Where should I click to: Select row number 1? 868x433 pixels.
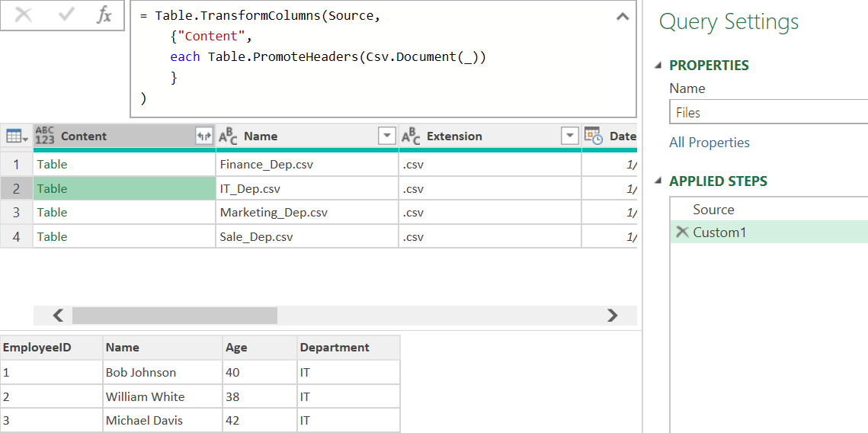(x=16, y=165)
